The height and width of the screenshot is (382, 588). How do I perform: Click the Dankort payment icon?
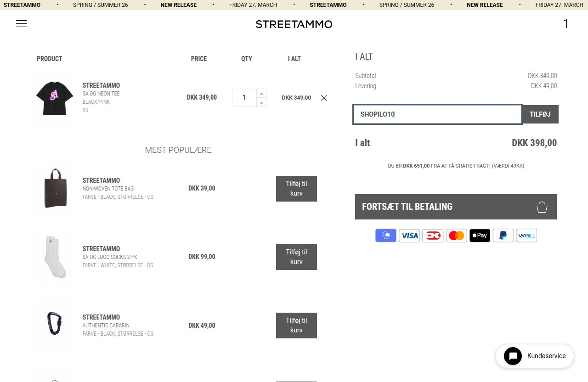pyautogui.click(x=433, y=236)
